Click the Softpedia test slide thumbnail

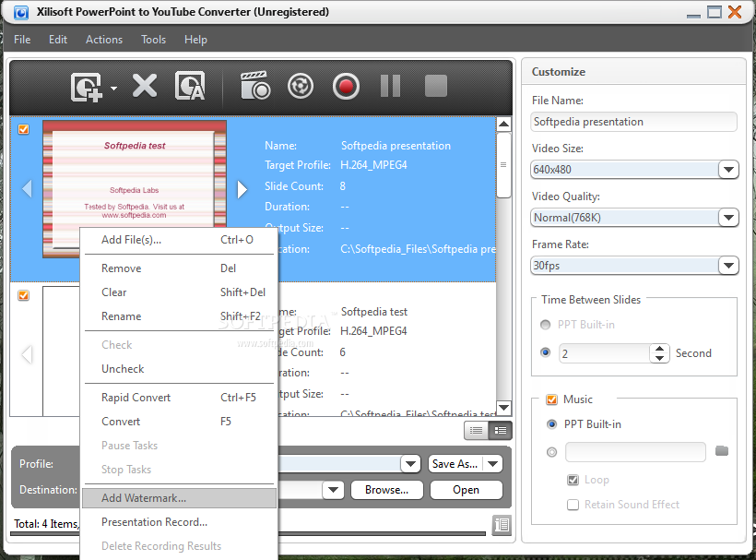click(x=61, y=351)
